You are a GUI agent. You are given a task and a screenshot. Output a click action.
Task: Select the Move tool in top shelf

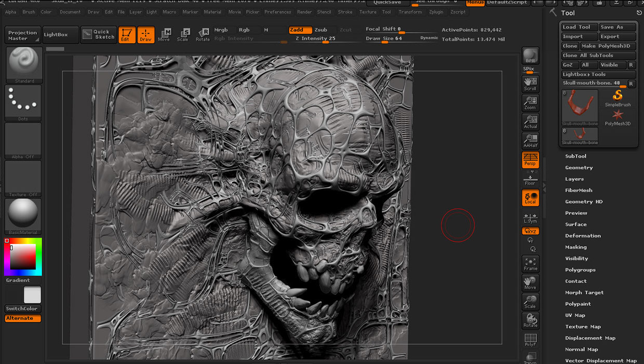coord(164,35)
